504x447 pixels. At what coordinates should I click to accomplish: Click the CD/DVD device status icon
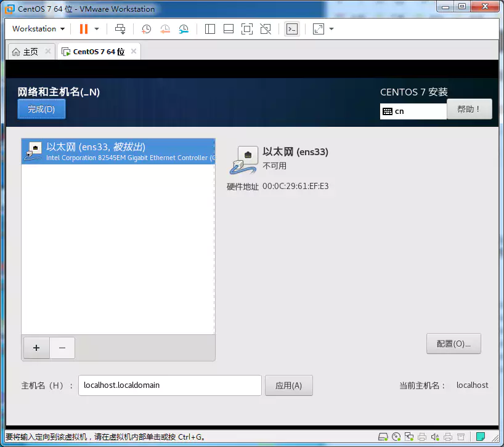pyautogui.click(x=396, y=437)
